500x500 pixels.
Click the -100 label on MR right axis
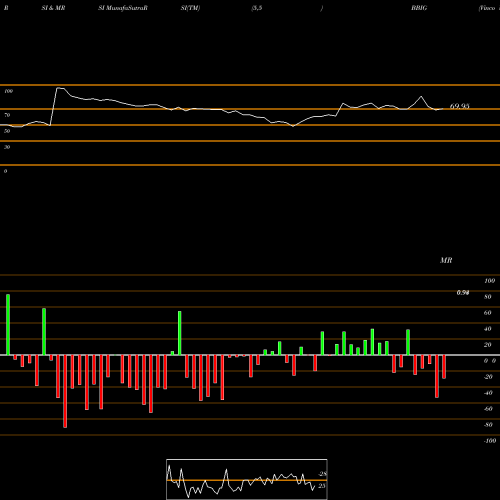point(490,441)
